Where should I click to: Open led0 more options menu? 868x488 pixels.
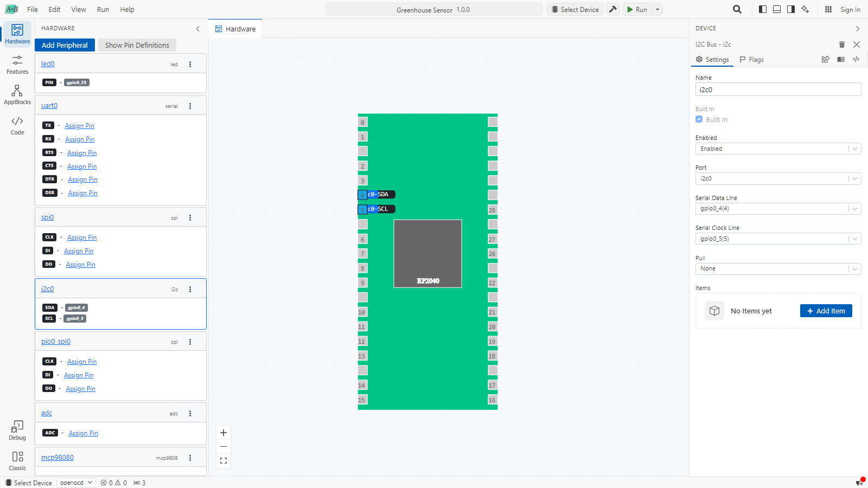coord(190,64)
